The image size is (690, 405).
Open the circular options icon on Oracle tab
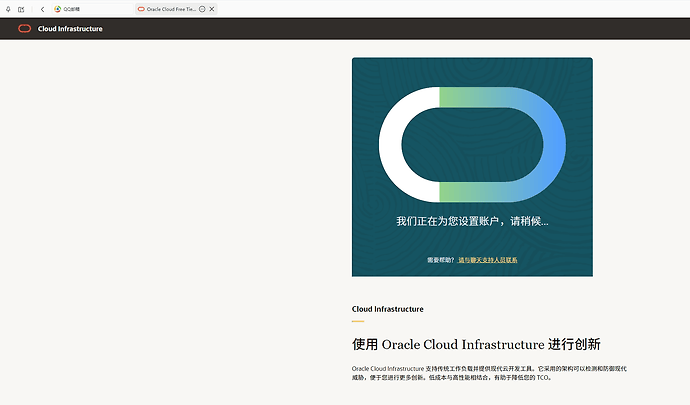pyautogui.click(x=202, y=9)
